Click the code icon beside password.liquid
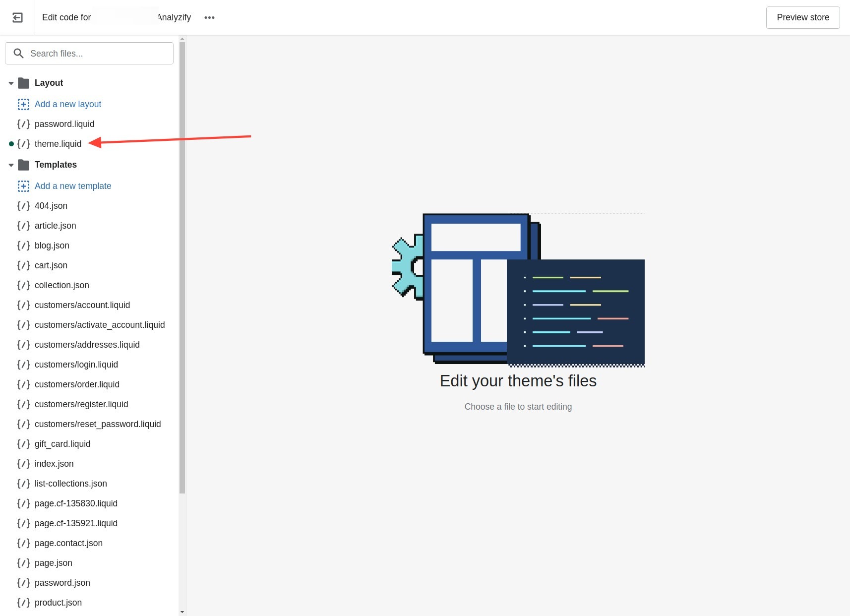The image size is (850, 616). [x=23, y=123]
